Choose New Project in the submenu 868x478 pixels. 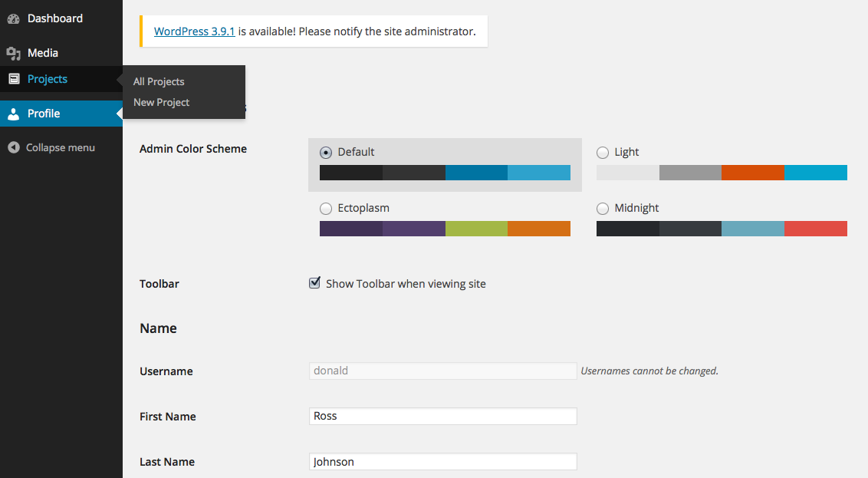tap(161, 102)
